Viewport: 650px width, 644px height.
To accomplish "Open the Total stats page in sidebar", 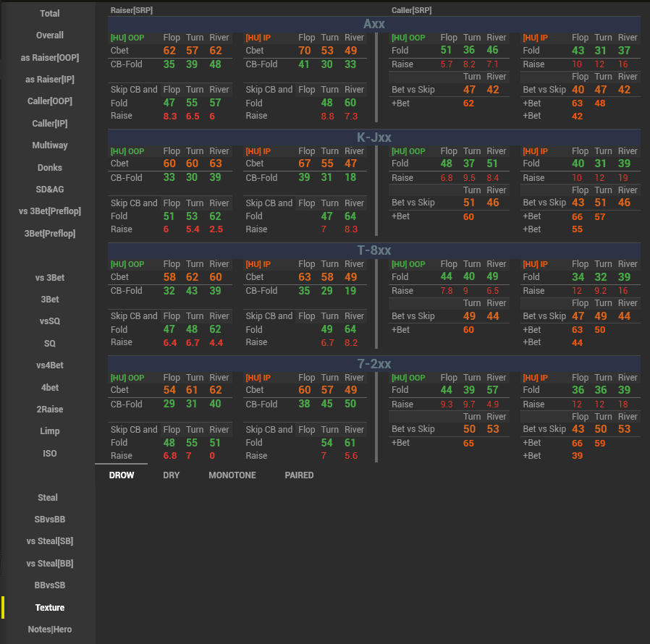I will 50,14.
